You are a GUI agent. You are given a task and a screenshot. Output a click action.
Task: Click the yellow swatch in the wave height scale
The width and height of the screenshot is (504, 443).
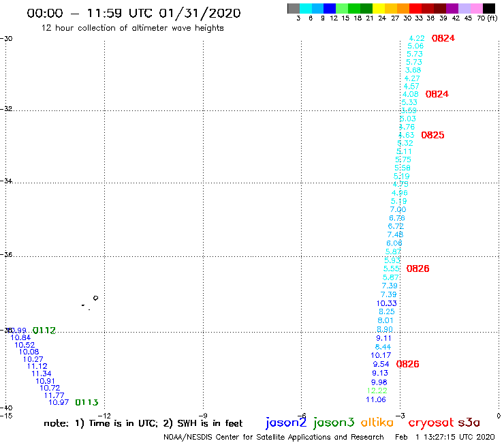tap(379, 8)
